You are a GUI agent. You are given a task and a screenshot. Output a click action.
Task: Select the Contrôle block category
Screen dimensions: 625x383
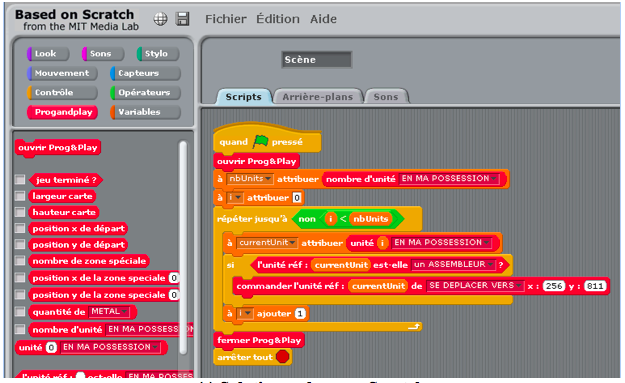62,92
